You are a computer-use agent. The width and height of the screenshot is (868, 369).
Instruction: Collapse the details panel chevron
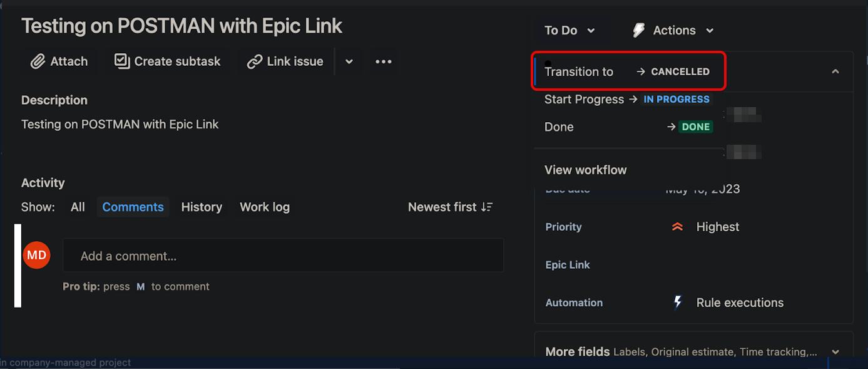coord(835,71)
